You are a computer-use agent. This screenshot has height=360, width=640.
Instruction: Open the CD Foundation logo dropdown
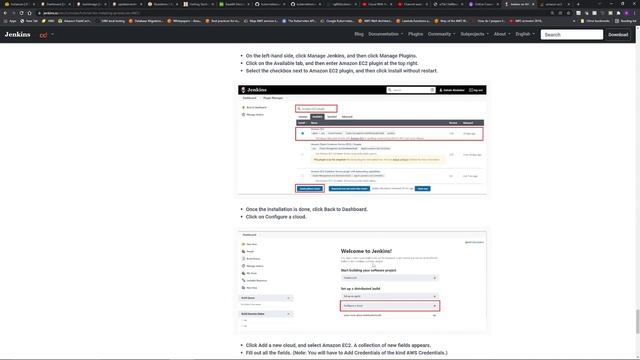click(46, 35)
